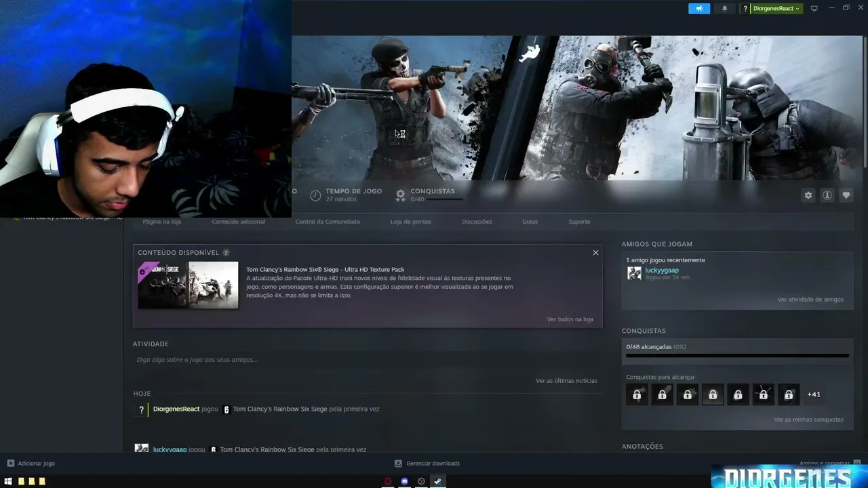Switch to Conteúdo adicional tab
The height and width of the screenshot is (488, 868).
tap(238, 222)
